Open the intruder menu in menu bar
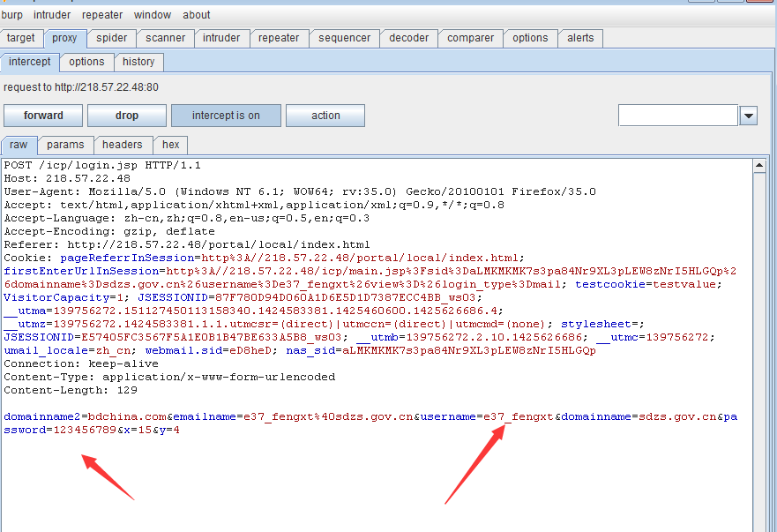Image resolution: width=777 pixels, height=532 pixels. (52, 15)
